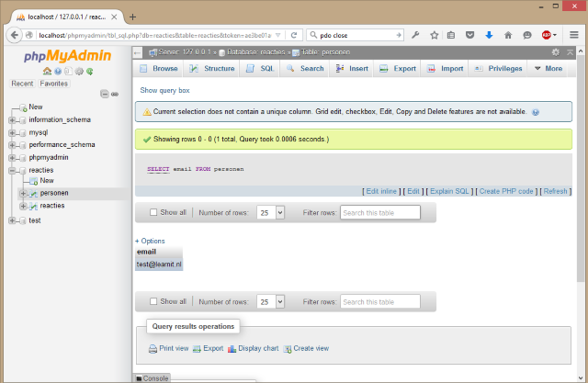
Task: Open Firefox bookmarks list icon
Action: pos(451,35)
